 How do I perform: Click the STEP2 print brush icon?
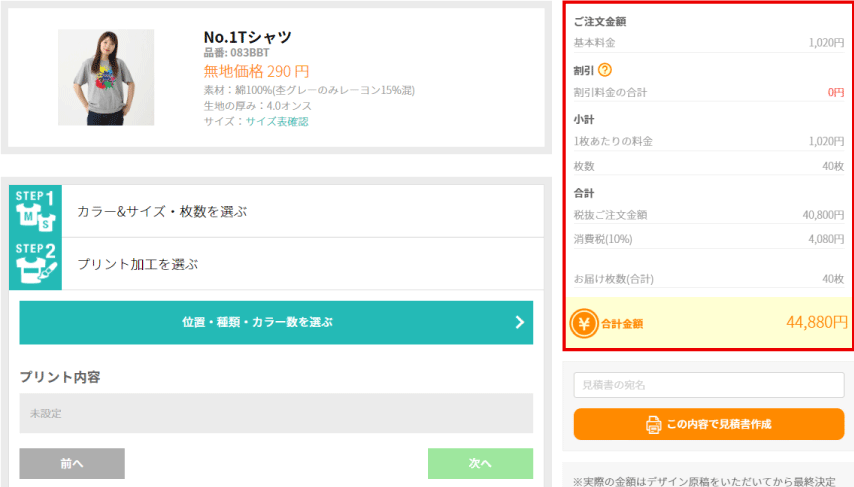pos(35,264)
